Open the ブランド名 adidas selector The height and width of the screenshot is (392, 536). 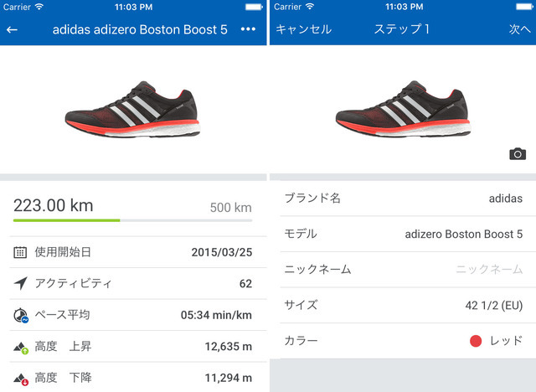click(402, 199)
